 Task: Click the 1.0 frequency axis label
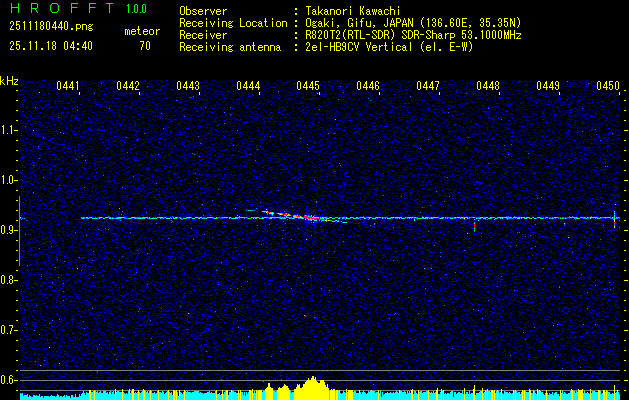9,180
